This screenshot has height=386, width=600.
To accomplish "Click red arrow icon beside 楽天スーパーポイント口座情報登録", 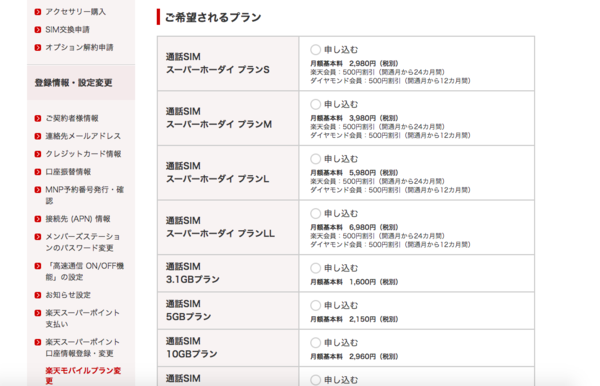I will (x=38, y=342).
